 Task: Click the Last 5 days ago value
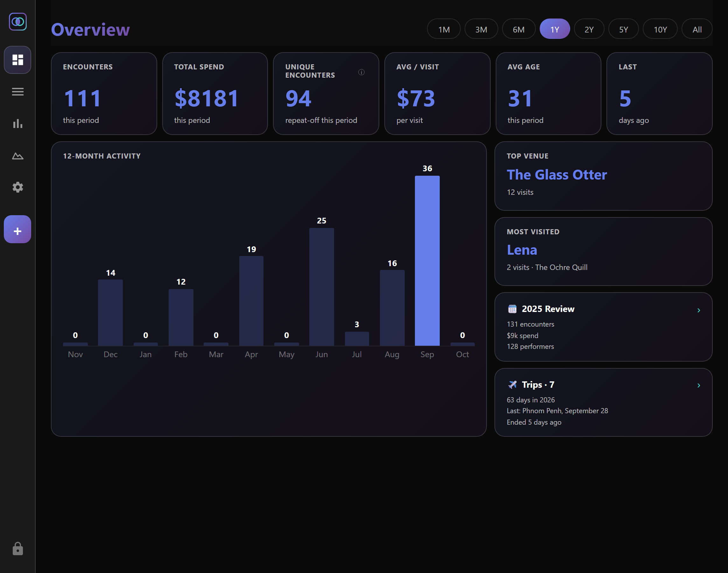coord(625,98)
